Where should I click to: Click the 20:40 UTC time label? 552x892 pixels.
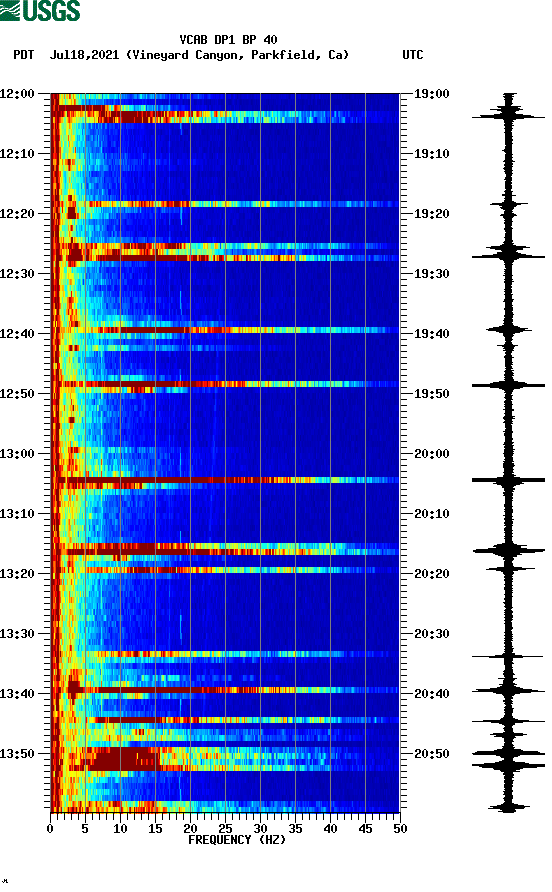(x=431, y=694)
